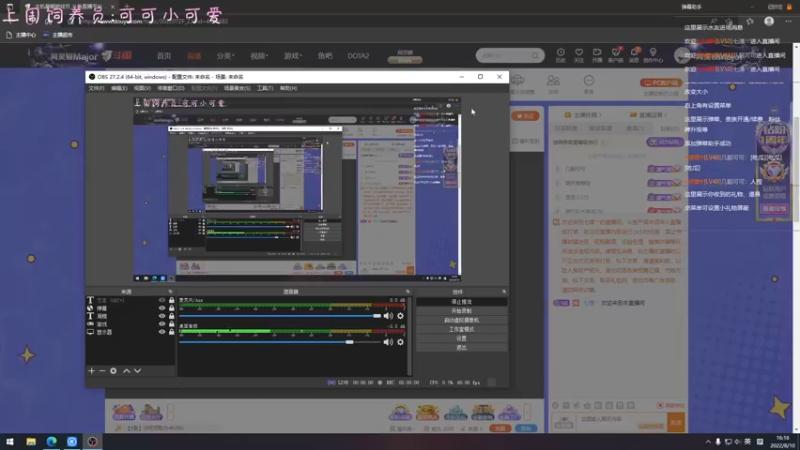Image resolution: width=800 pixels, height=450 pixels.
Task: Move the selected source down
Action: coord(137,371)
